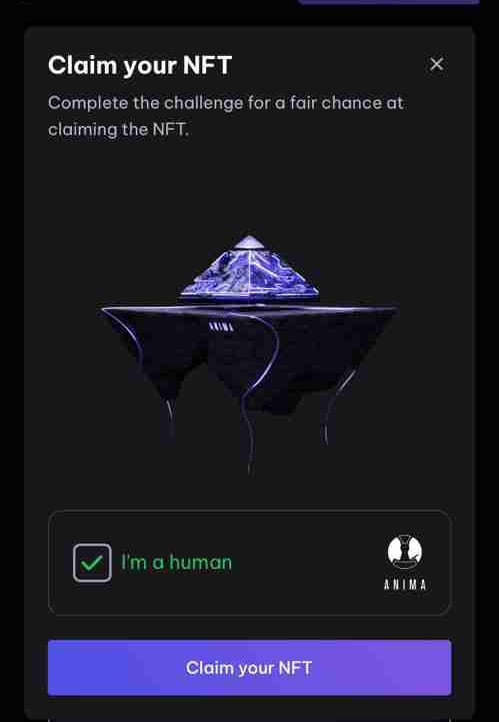499x722 pixels.
Task: Click the green checkmark inside the checkbox
Action: pos(92,563)
